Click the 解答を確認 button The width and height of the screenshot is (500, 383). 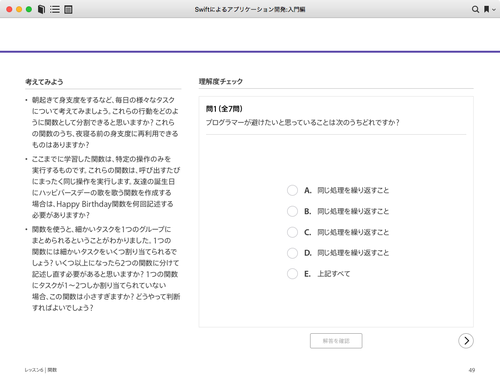336,341
